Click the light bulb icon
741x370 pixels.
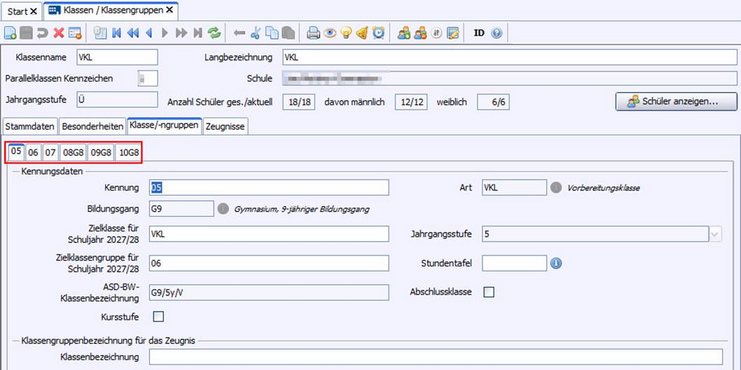(x=346, y=33)
